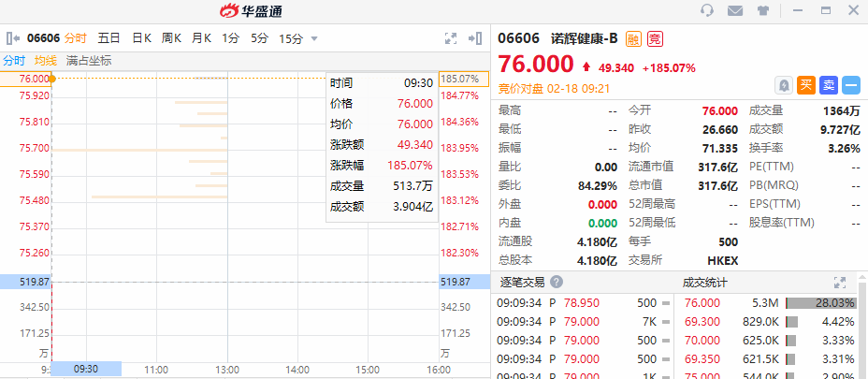Click the 今开 value 76.000
Viewport: 868px width, 379px height.
tap(719, 110)
